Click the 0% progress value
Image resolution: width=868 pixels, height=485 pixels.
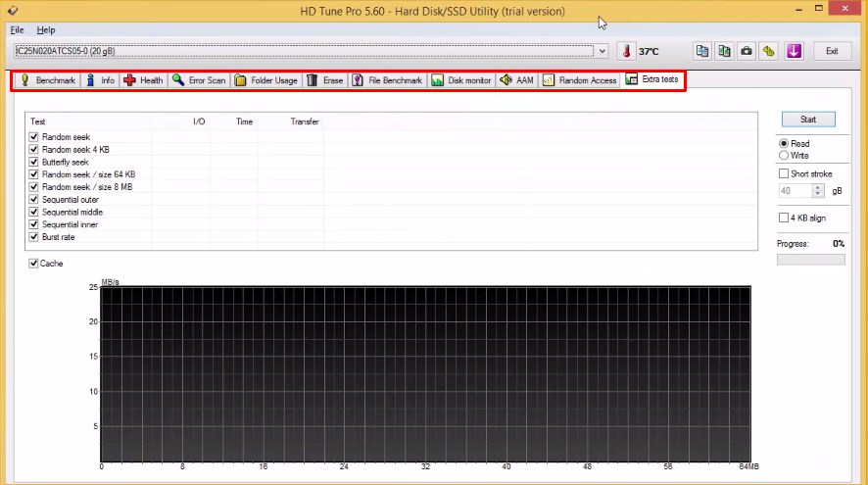tap(839, 244)
